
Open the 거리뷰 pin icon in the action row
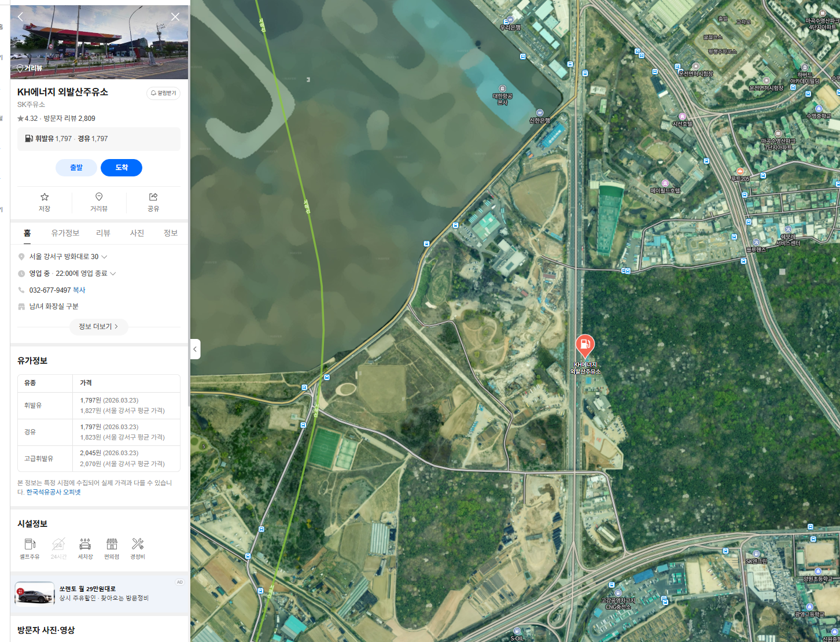tap(99, 202)
